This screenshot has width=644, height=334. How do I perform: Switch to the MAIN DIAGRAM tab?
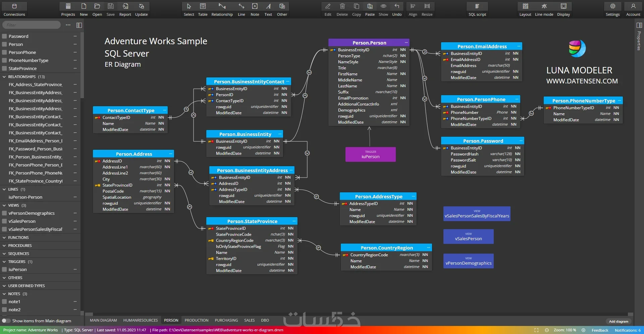(103, 320)
